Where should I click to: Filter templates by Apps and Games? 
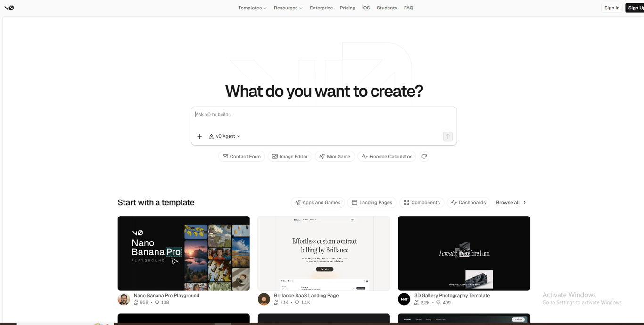click(x=318, y=203)
